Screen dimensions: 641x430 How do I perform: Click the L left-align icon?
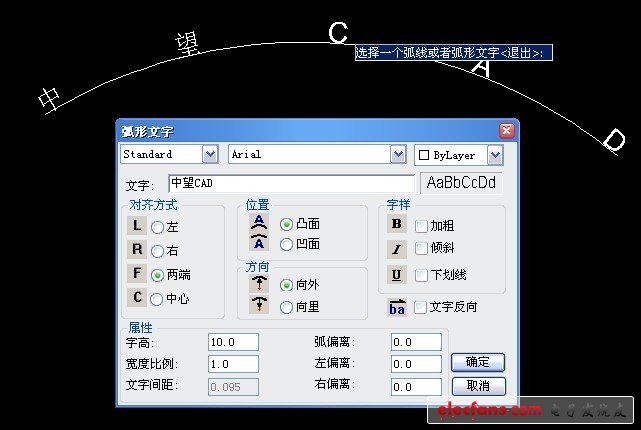(x=137, y=227)
